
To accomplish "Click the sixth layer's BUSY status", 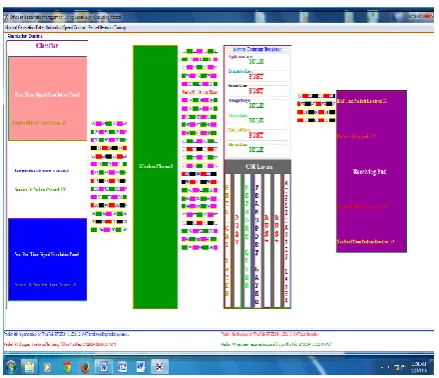I will pyautogui.click(x=256, y=135).
